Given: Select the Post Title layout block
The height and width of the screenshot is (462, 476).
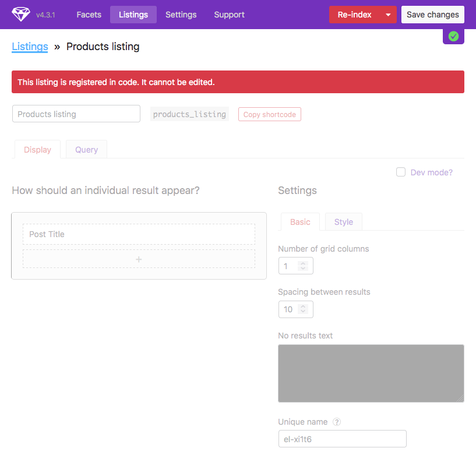Looking at the screenshot, I should click(139, 234).
